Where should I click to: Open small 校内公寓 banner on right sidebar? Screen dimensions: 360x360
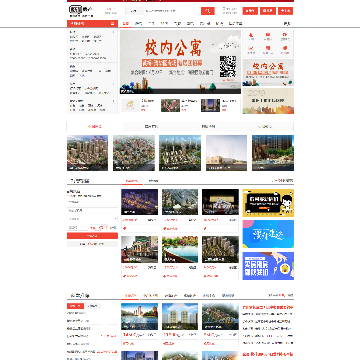(x=268, y=73)
